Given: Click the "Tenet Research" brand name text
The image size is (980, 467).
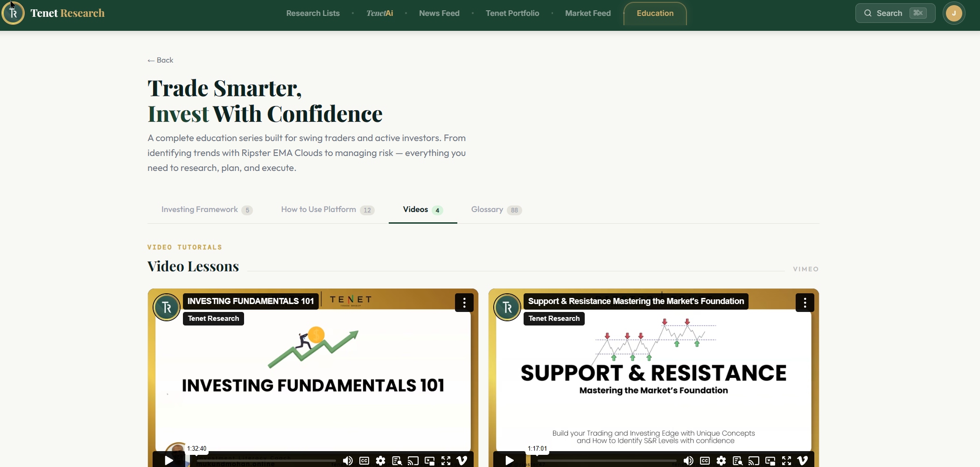Looking at the screenshot, I should 68,13.
